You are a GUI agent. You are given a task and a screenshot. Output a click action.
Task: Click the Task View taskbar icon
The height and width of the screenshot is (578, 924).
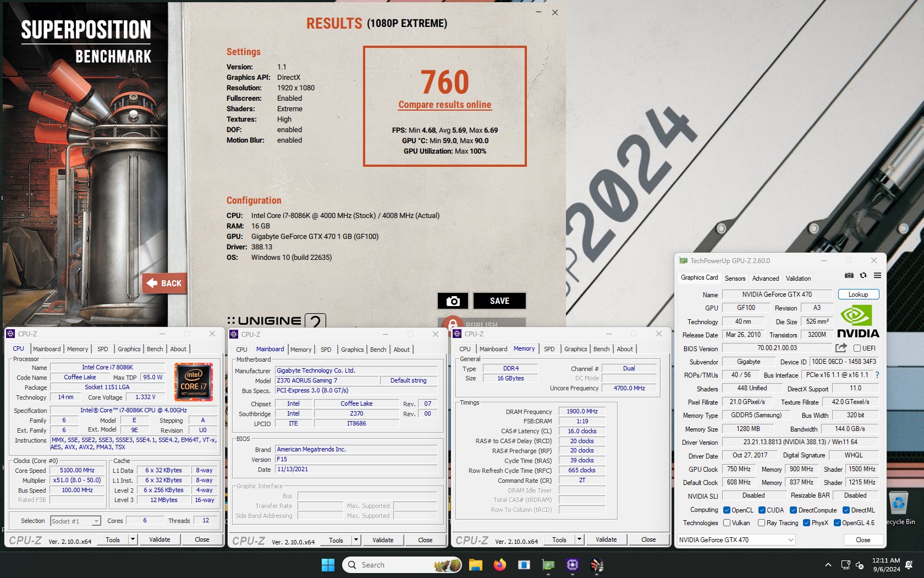pos(524,565)
